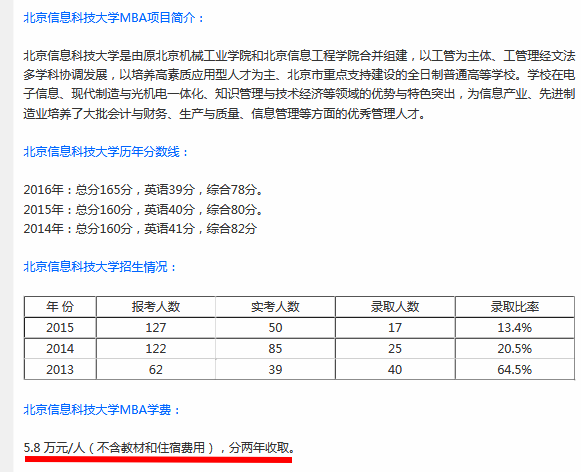The image size is (581, 472).
Task: Click table header 实考人数
Action: [x=275, y=307]
